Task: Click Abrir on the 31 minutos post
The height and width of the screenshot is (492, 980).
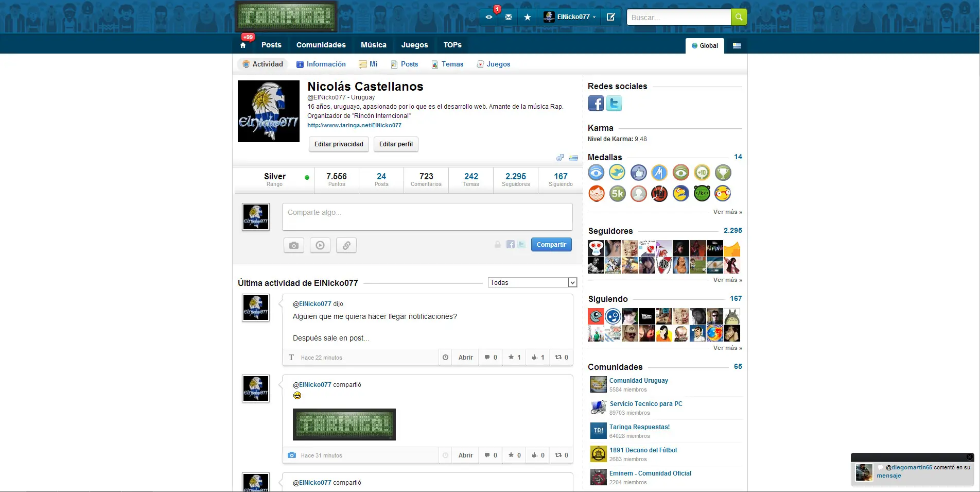Action: click(465, 455)
